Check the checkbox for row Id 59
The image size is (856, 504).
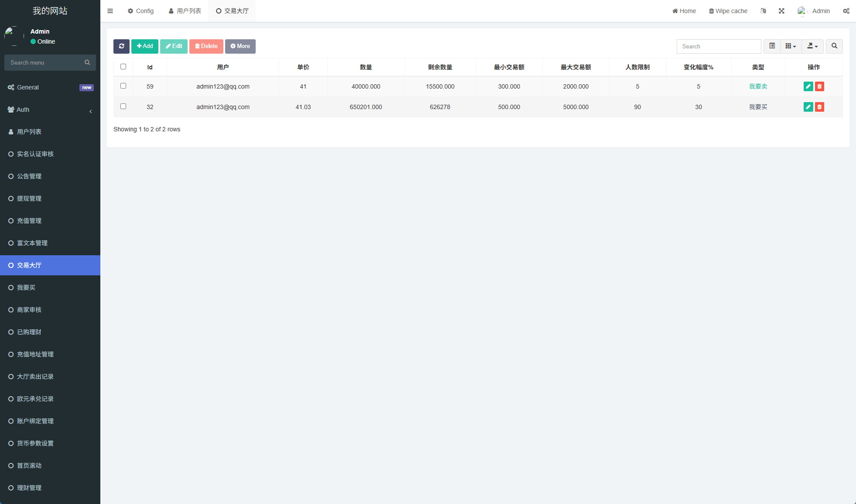123,86
